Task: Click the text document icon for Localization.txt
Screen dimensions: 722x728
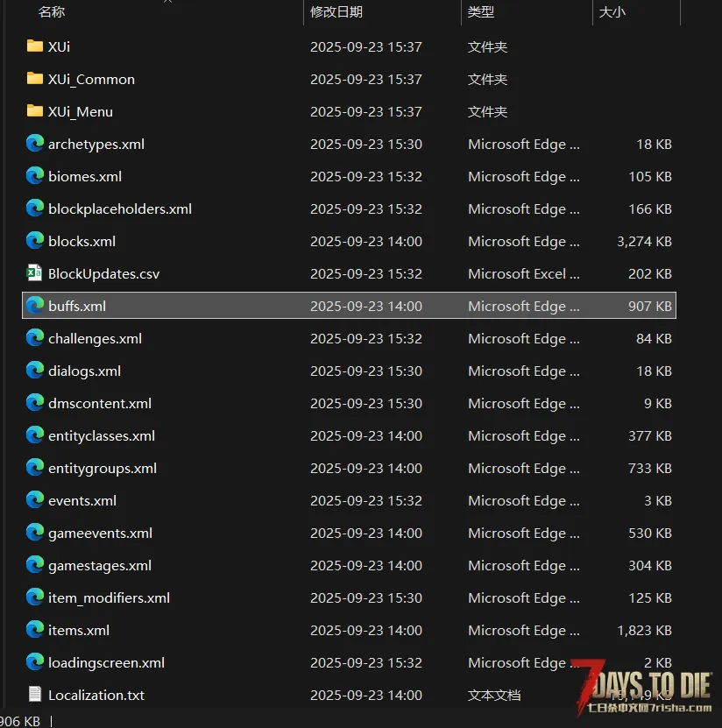Action: [x=35, y=695]
